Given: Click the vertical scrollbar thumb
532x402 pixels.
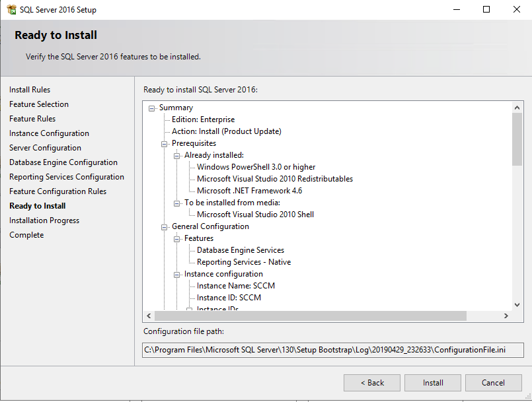Looking at the screenshot, I should tap(517, 139).
